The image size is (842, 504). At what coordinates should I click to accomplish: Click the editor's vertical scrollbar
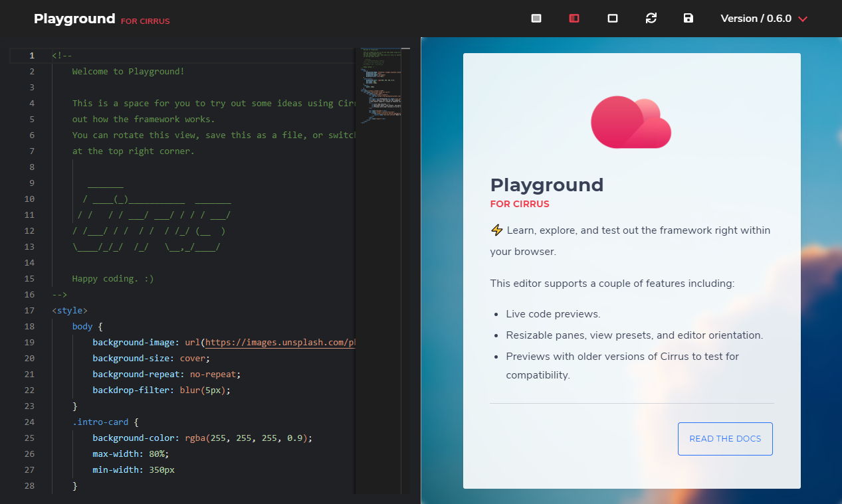pyautogui.click(x=406, y=270)
